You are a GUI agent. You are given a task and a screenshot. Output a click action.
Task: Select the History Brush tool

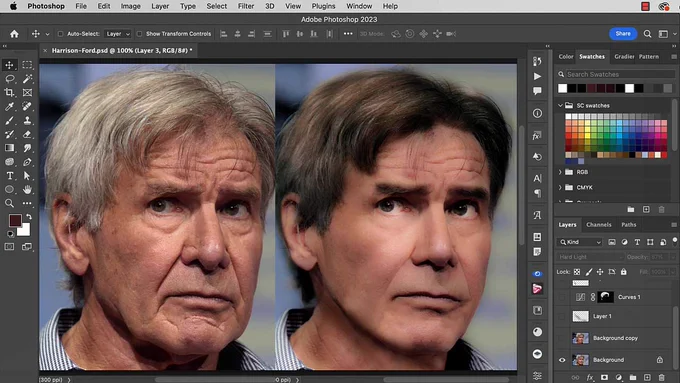pyautogui.click(x=9, y=134)
